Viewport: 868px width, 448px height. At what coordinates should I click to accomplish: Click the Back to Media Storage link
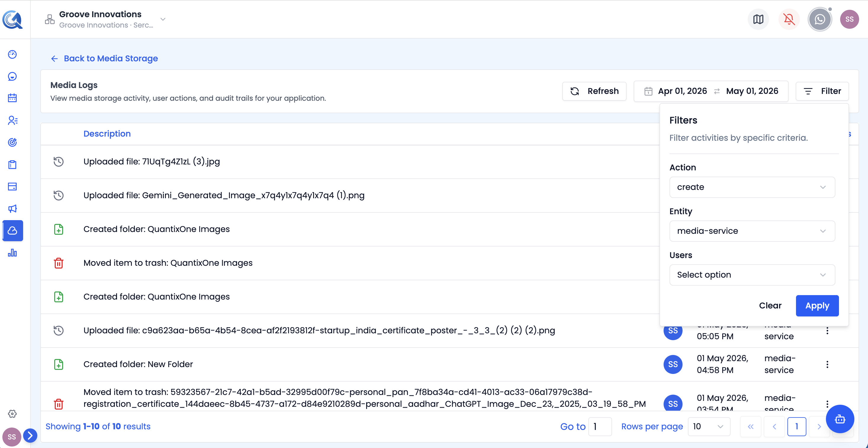pyautogui.click(x=104, y=58)
